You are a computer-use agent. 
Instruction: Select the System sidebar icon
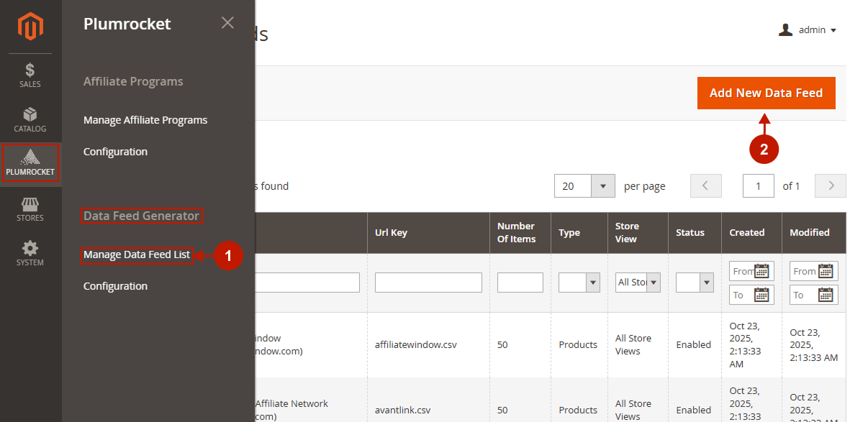[x=30, y=252]
